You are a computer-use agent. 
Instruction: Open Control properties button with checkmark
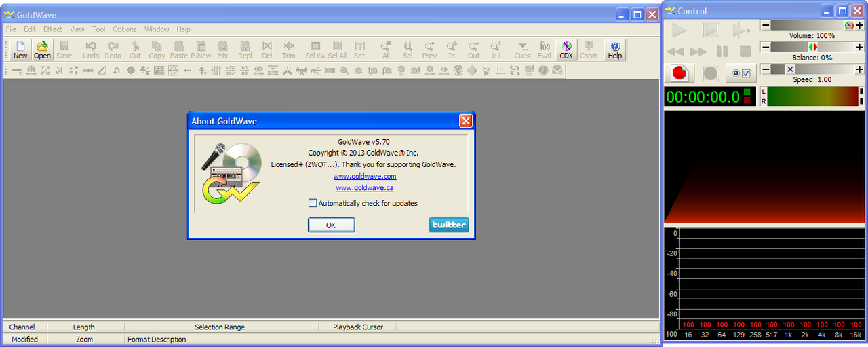tap(740, 73)
